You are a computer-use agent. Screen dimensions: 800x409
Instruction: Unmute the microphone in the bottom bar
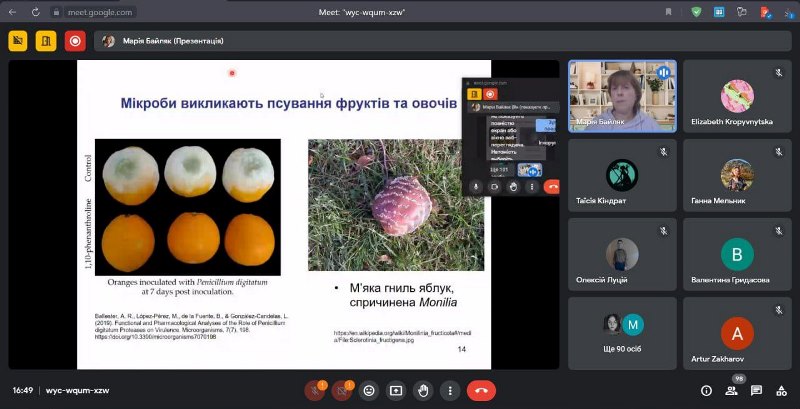pyautogui.click(x=316, y=390)
